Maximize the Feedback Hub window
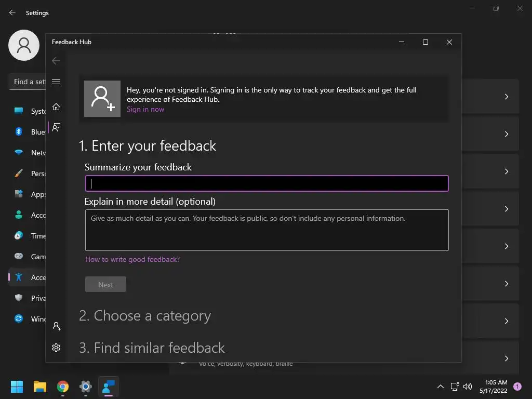The image size is (532, 399). pyautogui.click(x=425, y=42)
